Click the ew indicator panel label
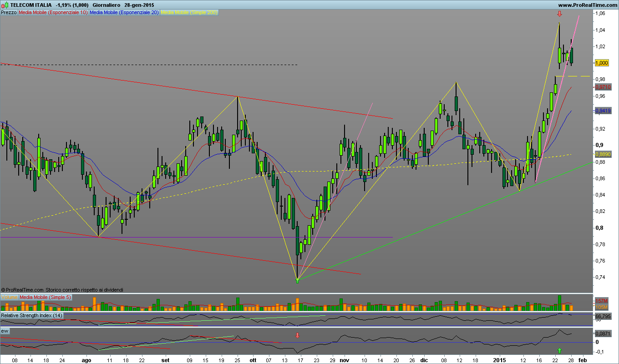 (5, 331)
